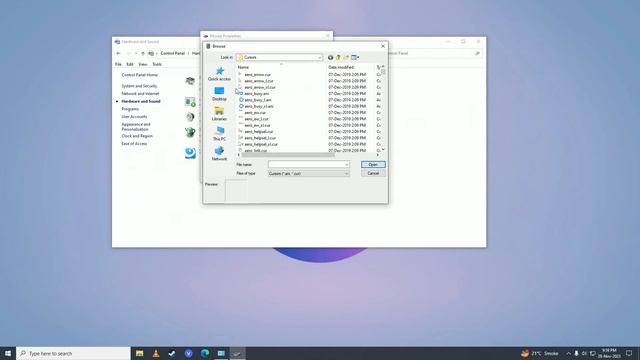This screenshot has width=640, height=360.
Task: Open Programs link in Control Panel sidebar
Action: click(130, 109)
